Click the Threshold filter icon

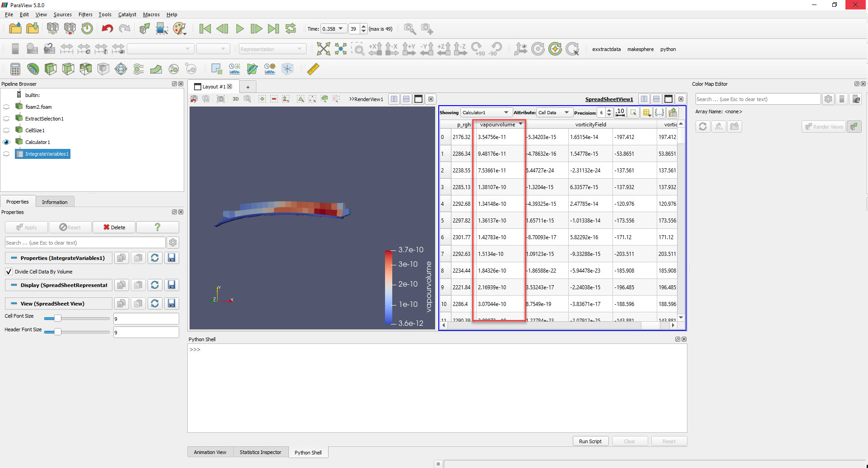click(x=86, y=69)
